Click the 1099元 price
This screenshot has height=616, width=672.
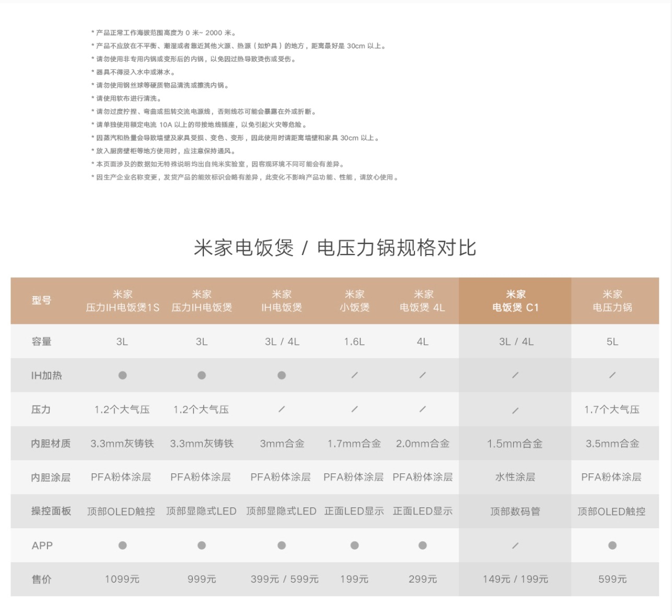(x=122, y=579)
